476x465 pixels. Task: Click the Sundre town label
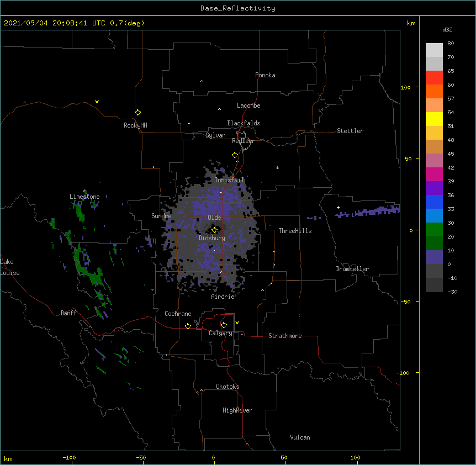pyautogui.click(x=161, y=216)
